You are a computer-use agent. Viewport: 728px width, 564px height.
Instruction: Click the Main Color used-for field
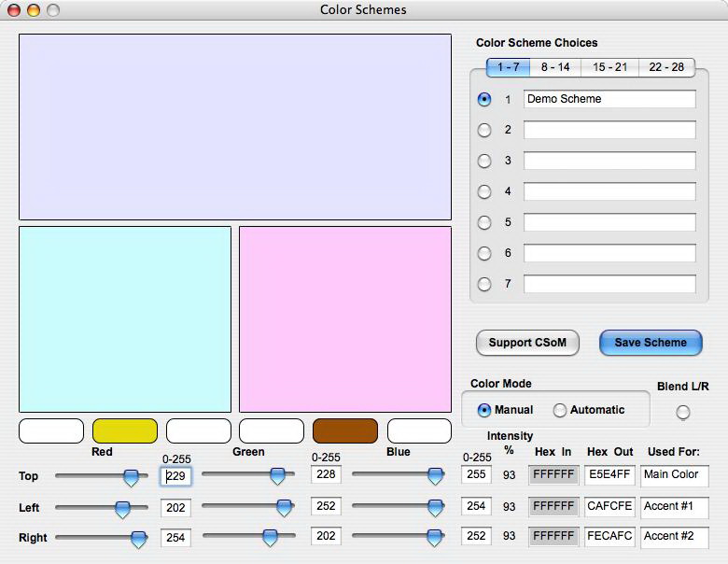pyautogui.click(x=675, y=475)
